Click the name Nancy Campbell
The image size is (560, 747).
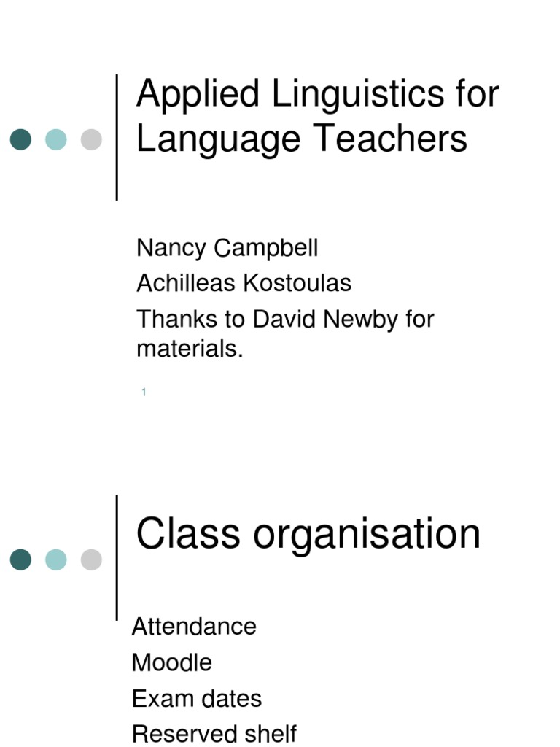227,248
